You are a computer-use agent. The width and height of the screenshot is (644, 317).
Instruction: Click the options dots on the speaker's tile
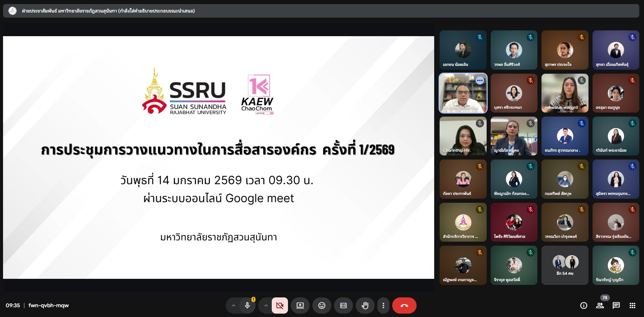point(480,80)
